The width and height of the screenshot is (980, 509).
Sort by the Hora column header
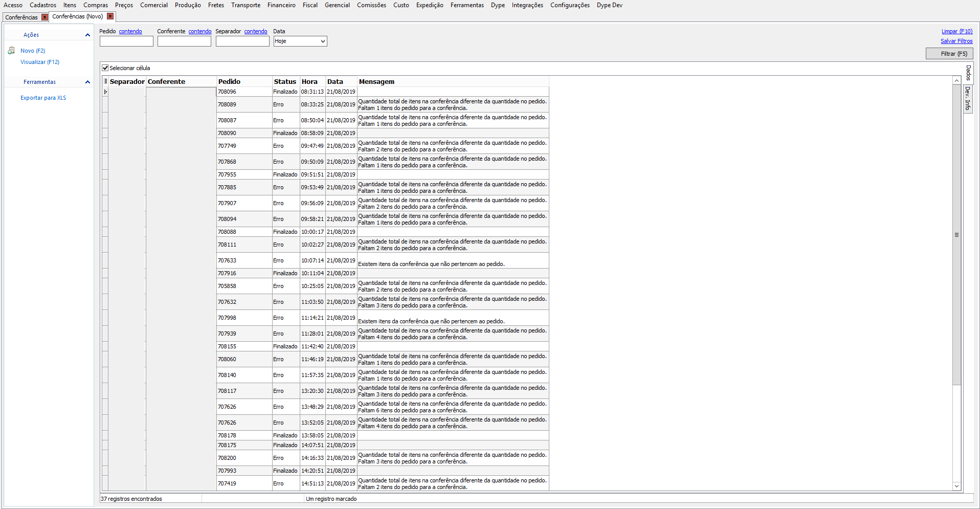coord(313,82)
